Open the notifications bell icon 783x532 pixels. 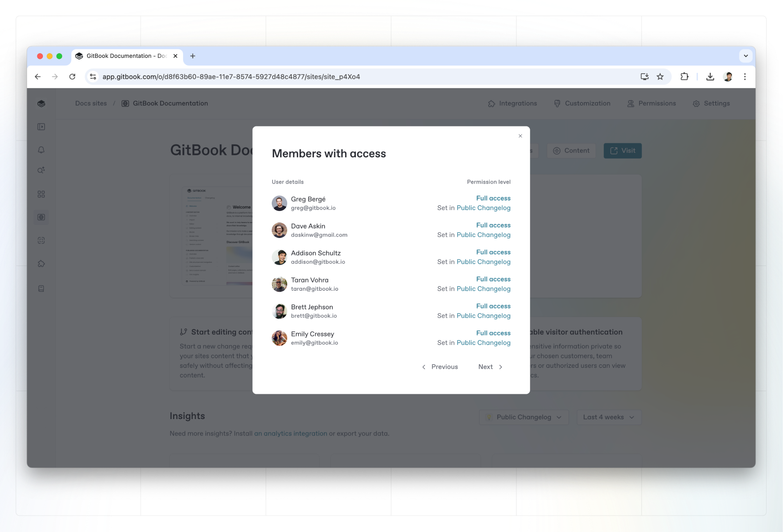click(x=41, y=150)
